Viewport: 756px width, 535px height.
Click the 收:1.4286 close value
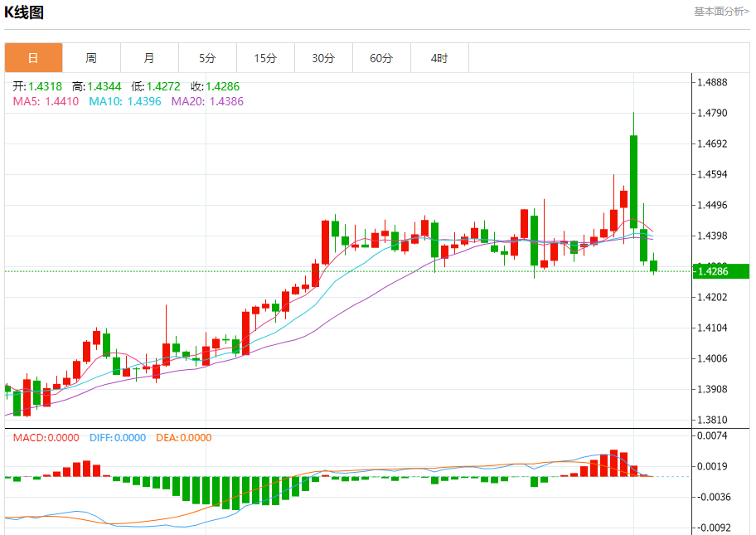pyautogui.click(x=215, y=86)
